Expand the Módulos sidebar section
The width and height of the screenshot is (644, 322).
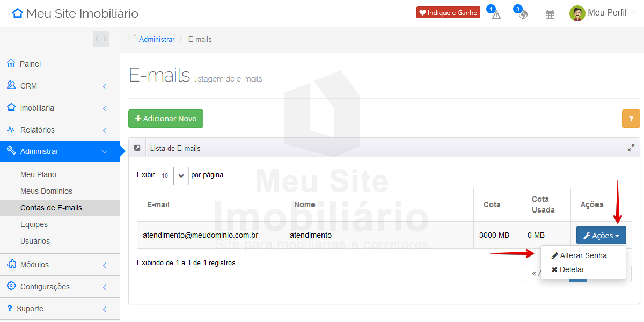coord(60,265)
